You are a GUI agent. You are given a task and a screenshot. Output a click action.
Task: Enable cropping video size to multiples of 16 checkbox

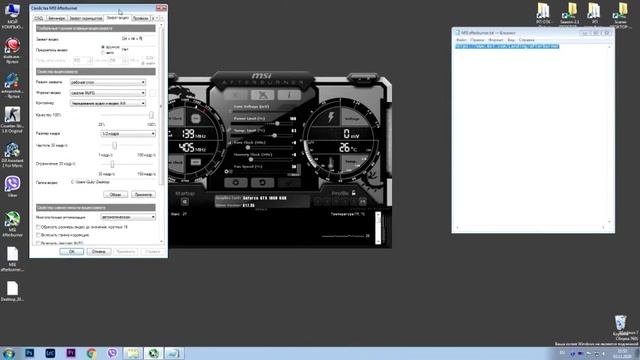pyautogui.click(x=38, y=227)
